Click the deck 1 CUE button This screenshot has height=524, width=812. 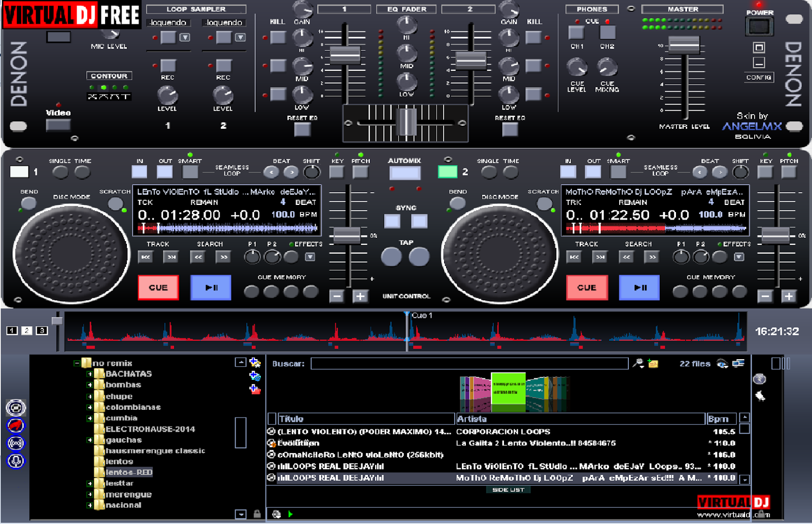pos(158,288)
